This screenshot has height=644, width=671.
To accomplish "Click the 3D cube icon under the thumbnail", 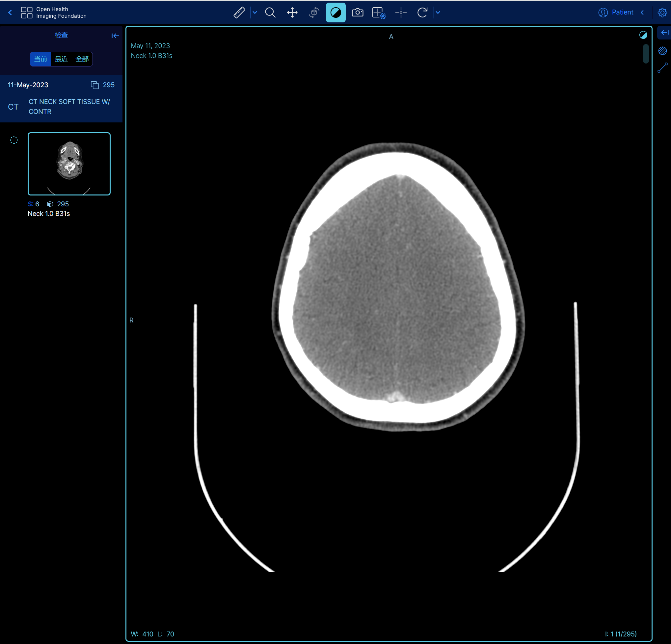I will (50, 204).
